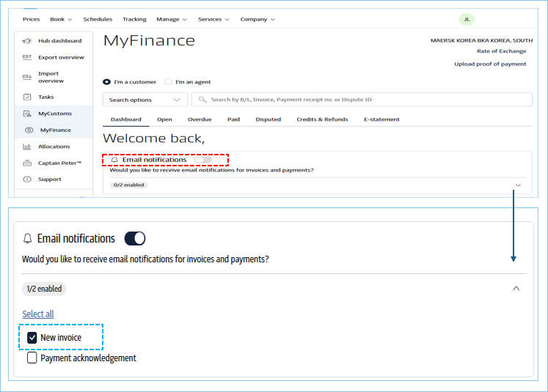This screenshot has width=548, height=392.
Task: Click the Hub dashboard megaphone icon
Action: tap(27, 41)
